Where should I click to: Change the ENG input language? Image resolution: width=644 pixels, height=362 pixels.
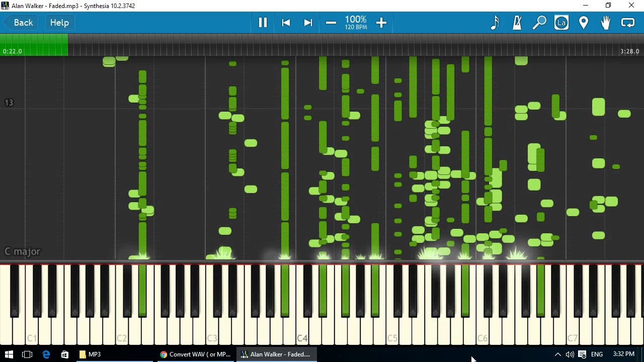[597, 354]
